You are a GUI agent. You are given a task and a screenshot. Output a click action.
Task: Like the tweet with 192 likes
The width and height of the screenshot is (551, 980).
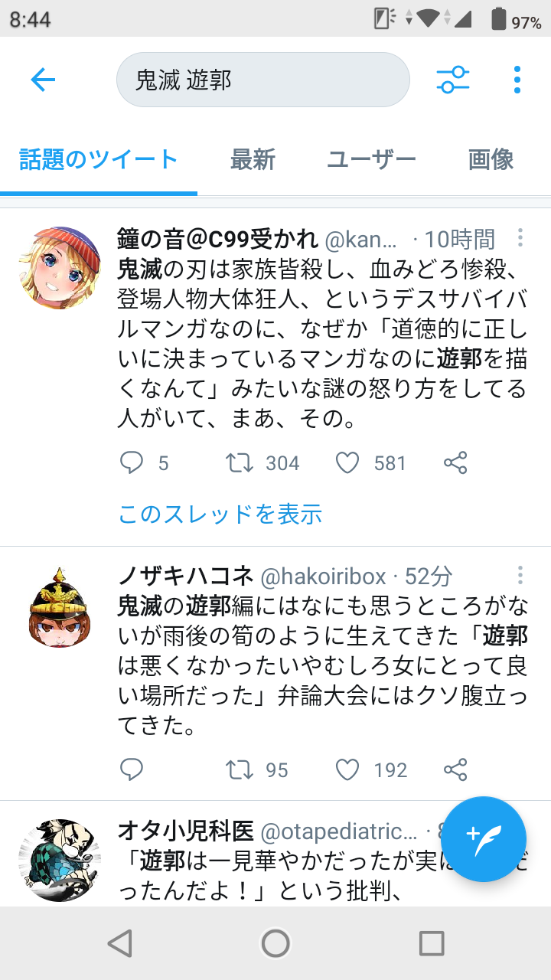click(347, 769)
